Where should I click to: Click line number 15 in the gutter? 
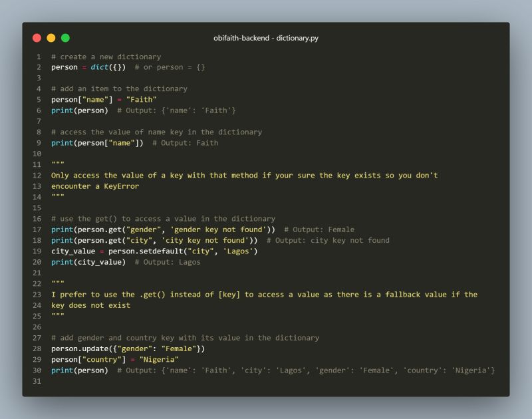click(37, 208)
